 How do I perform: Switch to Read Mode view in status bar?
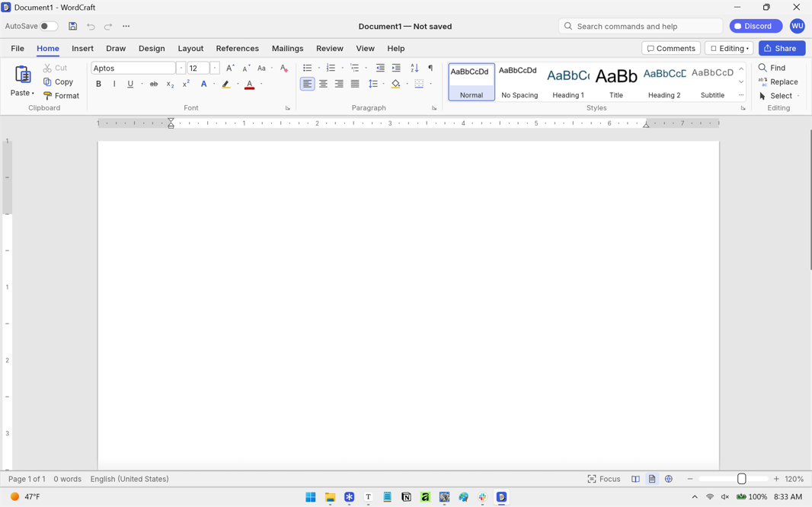635,479
